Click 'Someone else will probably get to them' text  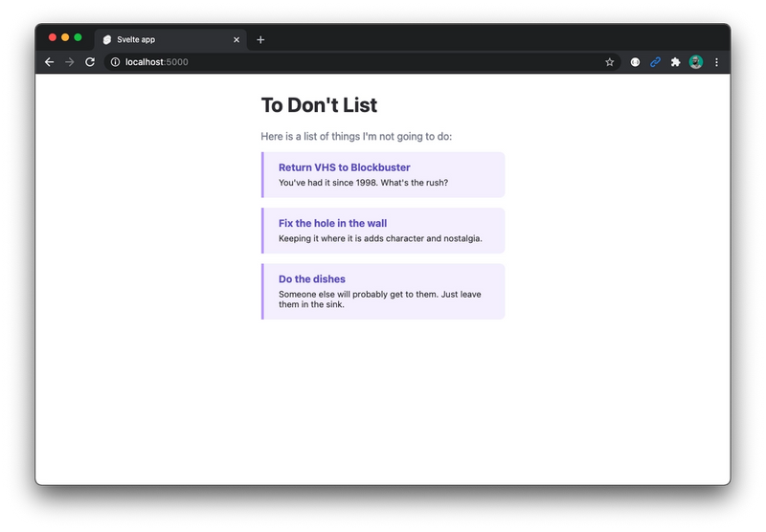point(379,299)
